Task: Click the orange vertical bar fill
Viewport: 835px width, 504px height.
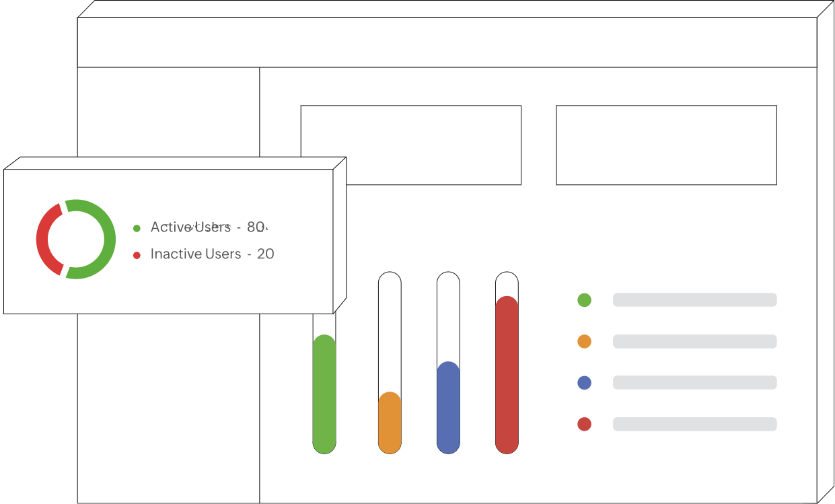Action: tap(390, 422)
